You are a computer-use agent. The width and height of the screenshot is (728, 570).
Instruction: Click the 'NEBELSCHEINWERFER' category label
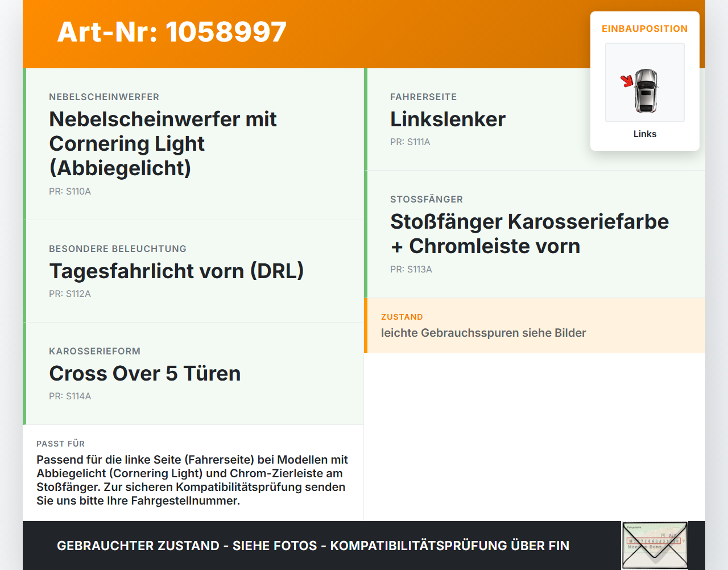pyautogui.click(x=104, y=97)
